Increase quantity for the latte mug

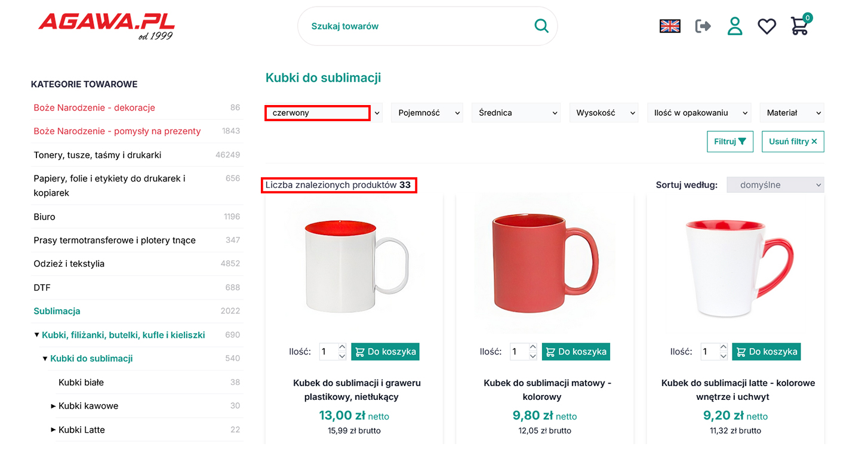(724, 347)
